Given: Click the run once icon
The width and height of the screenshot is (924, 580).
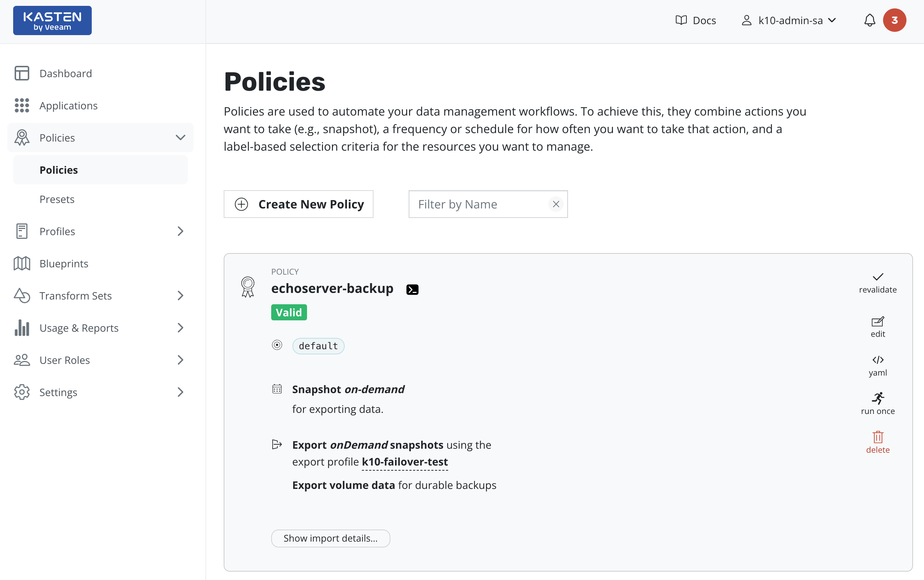Looking at the screenshot, I should 878,398.
